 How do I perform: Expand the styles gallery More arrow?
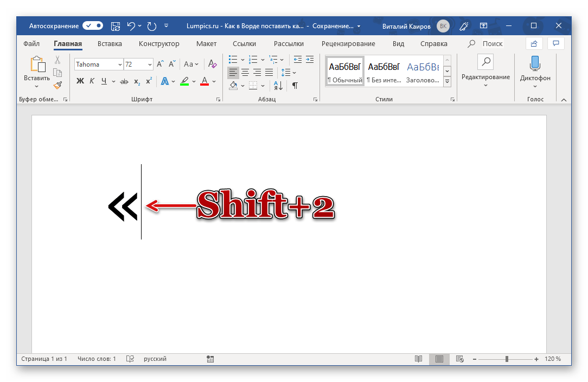tap(448, 82)
